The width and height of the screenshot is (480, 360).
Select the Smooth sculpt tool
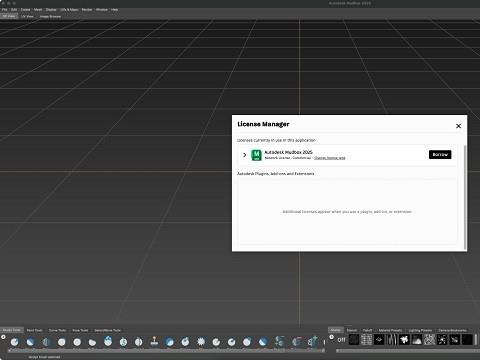click(30, 342)
